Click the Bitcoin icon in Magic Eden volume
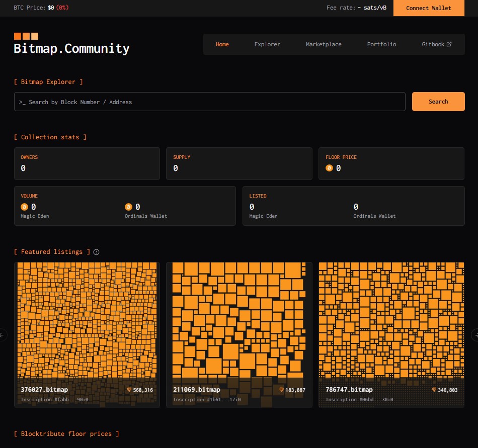This screenshot has width=478, height=448. pyautogui.click(x=24, y=207)
